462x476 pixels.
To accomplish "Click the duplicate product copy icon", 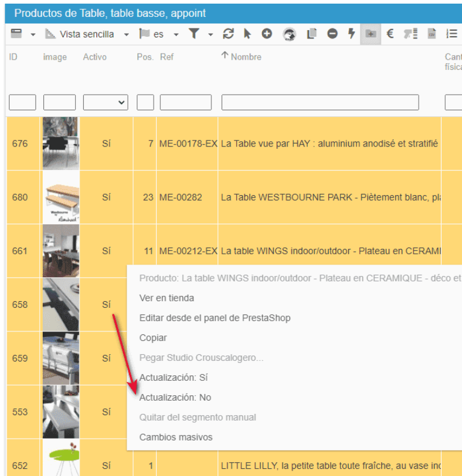I will click(x=311, y=34).
